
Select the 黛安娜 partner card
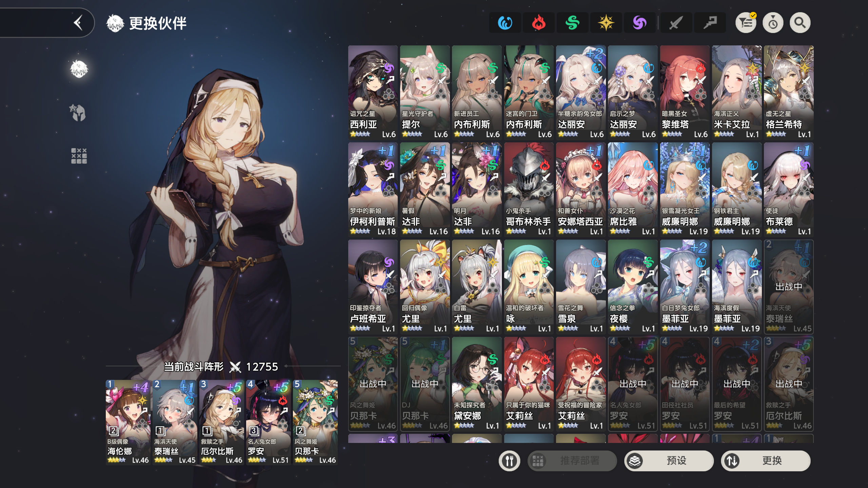(x=476, y=384)
